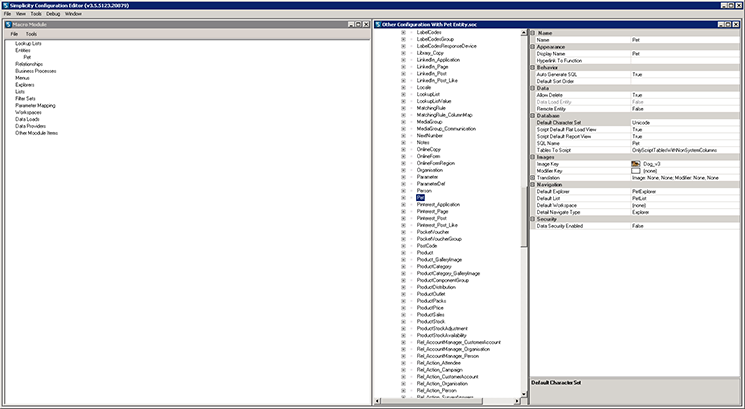Expand the LabelCodes entity node
The height and width of the screenshot is (409, 745).
click(x=403, y=32)
